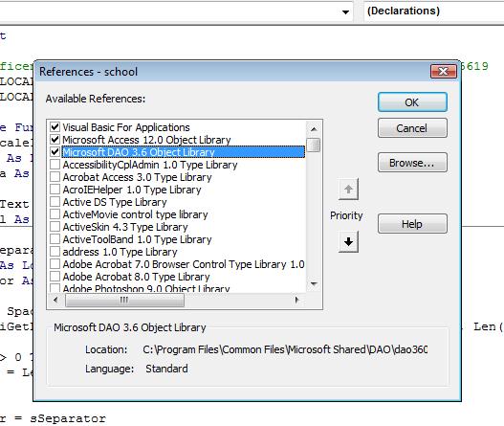
Task: Check Acrobat Access 3.0 Type Library
Action: 55,177
